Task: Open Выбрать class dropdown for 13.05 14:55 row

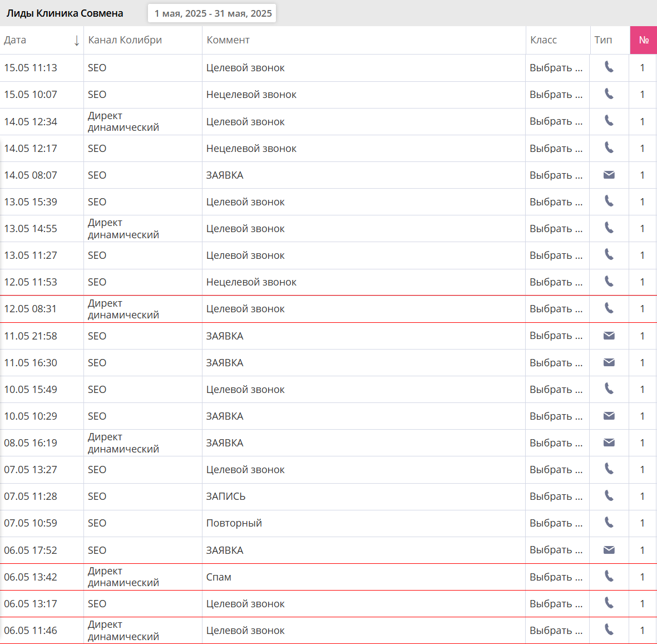Action: coord(556,229)
